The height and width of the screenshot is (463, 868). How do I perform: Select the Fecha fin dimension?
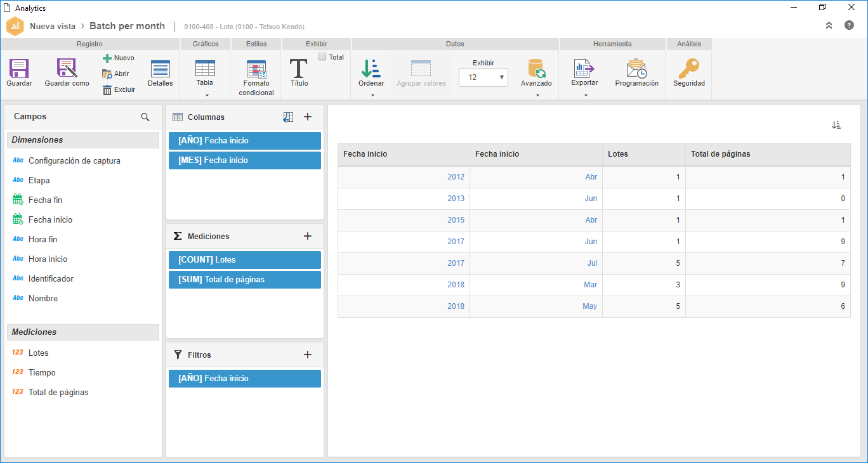click(x=45, y=200)
